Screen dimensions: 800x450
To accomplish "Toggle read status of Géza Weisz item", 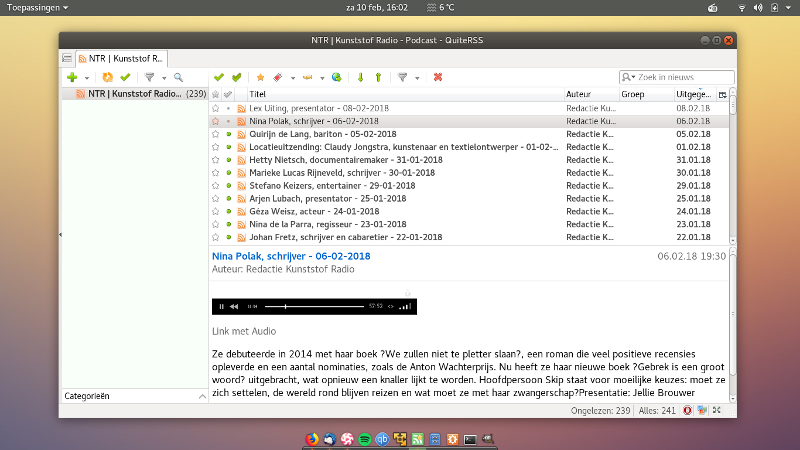I will click(x=229, y=211).
